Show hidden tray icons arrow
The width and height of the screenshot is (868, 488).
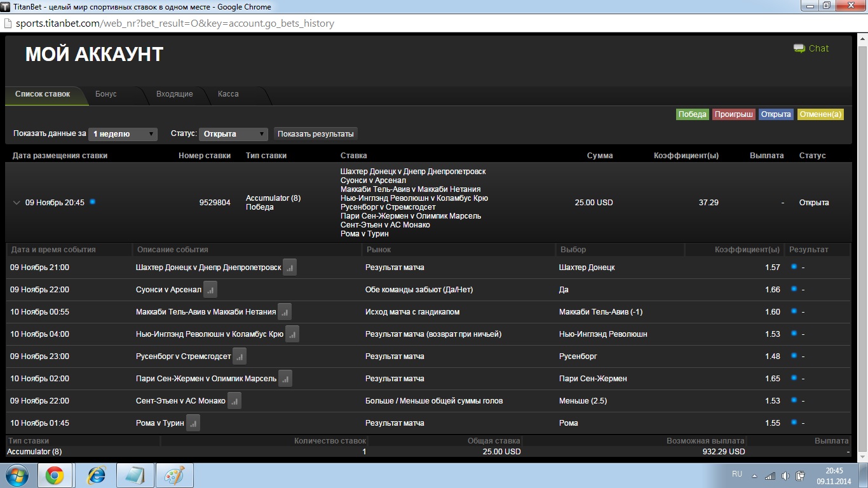pyautogui.click(x=754, y=475)
